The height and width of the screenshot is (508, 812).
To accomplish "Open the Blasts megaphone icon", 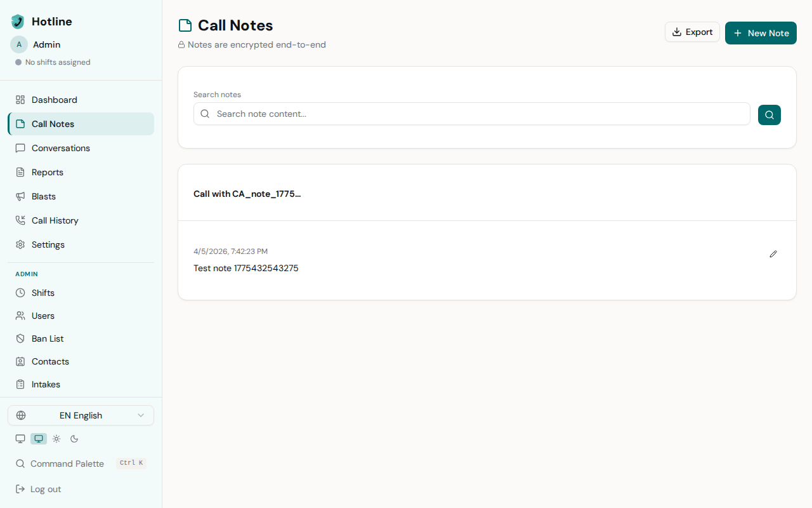I will [x=20, y=196].
